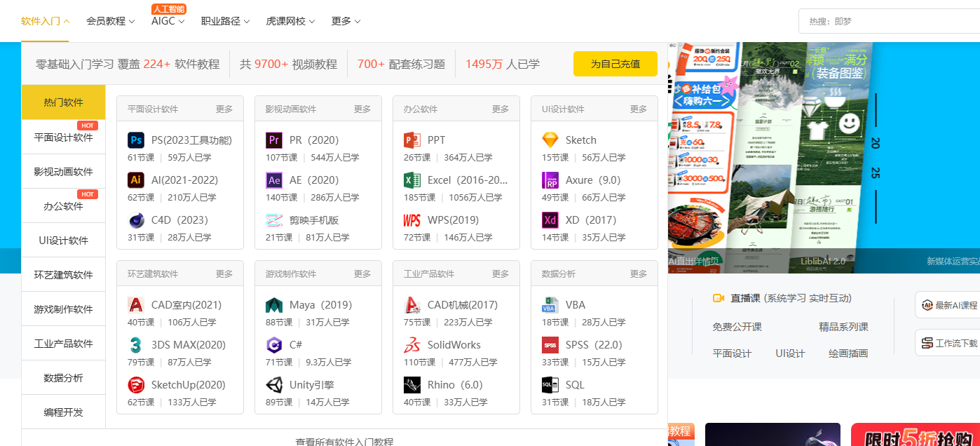Viewport: 980px width, 446px height.
Task: Click the 剪映手机版 icon
Action: [274, 220]
